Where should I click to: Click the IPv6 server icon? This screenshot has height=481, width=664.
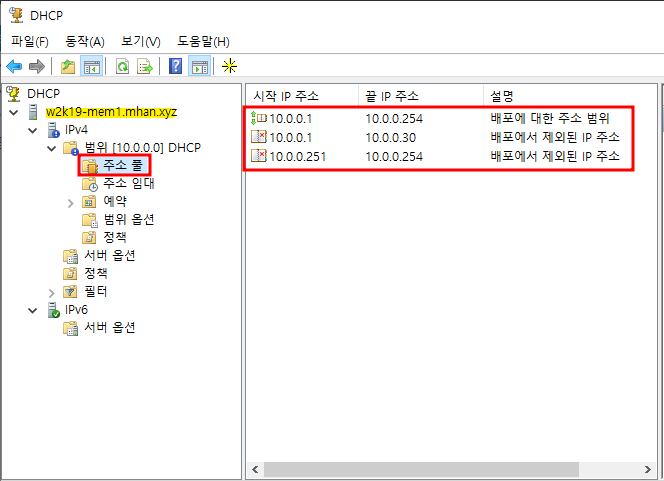[53, 310]
